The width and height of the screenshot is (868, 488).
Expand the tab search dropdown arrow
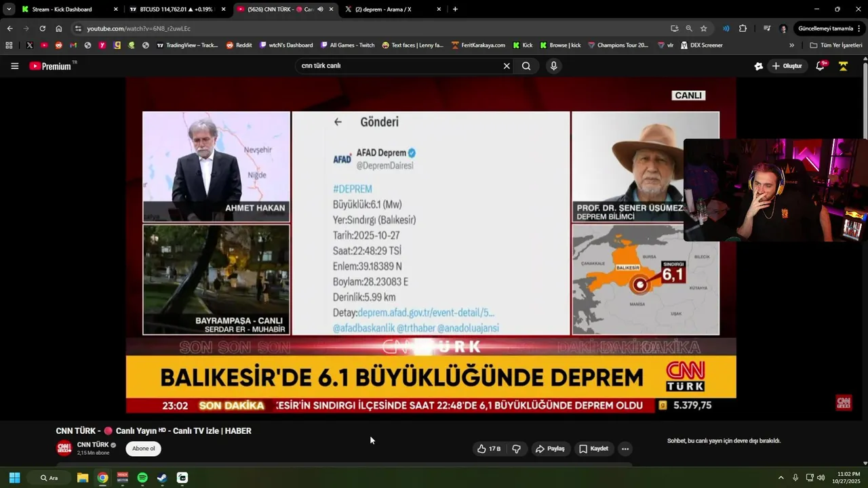pyautogui.click(x=9, y=9)
